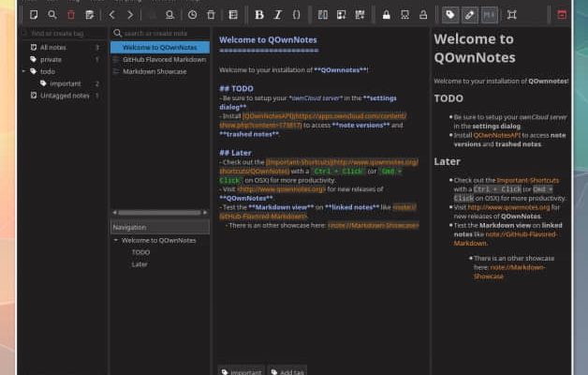Viewport: 588px width, 375px height.
Task: Open the GitHub Flavored Markdown note
Action: tap(164, 59)
